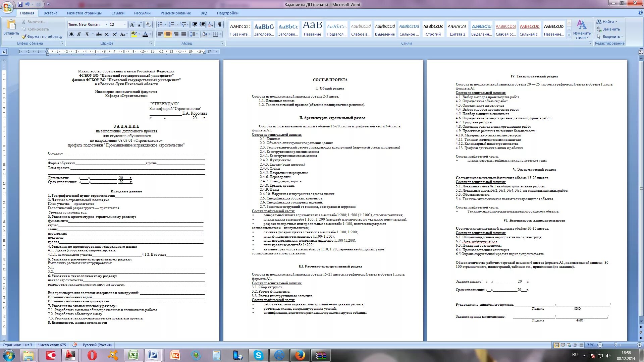This screenshot has width=644, height=362.
Task: Open Вставка ribbon tab
Action: (50, 13)
